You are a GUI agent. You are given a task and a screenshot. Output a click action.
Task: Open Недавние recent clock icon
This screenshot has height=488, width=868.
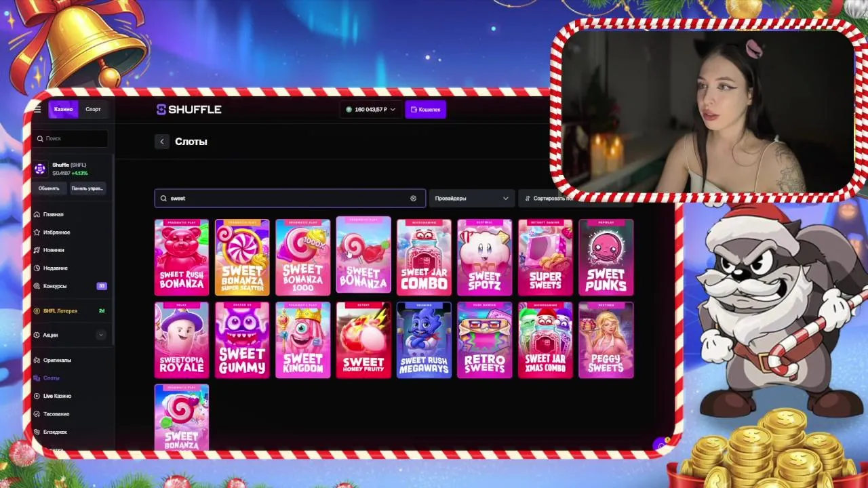[37, 268]
